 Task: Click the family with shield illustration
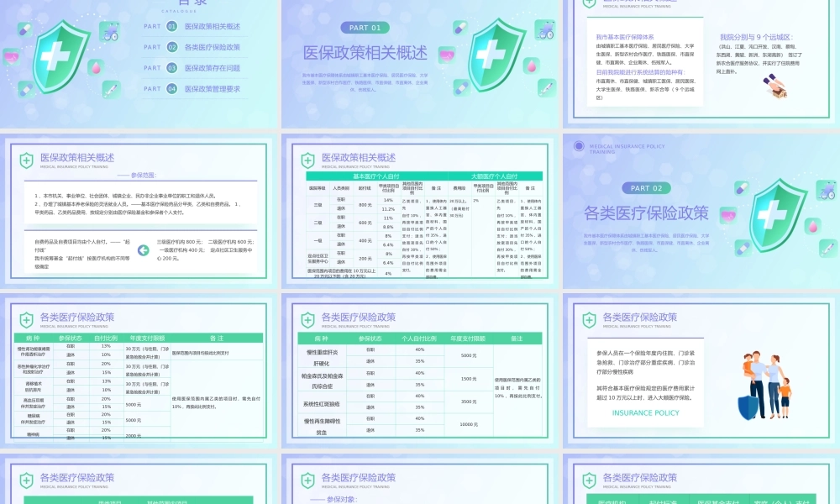[764, 386]
